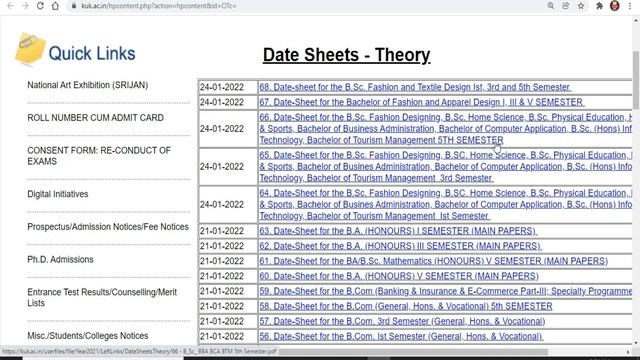Open the Chrome three-dot menu

click(x=630, y=6)
